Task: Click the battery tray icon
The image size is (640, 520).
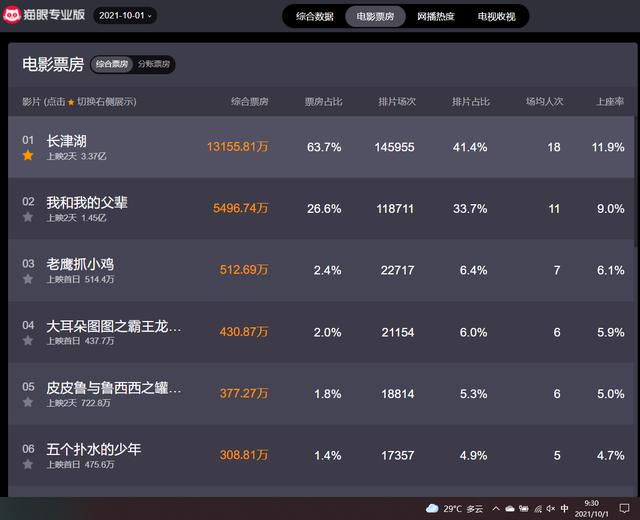Action: 524,509
